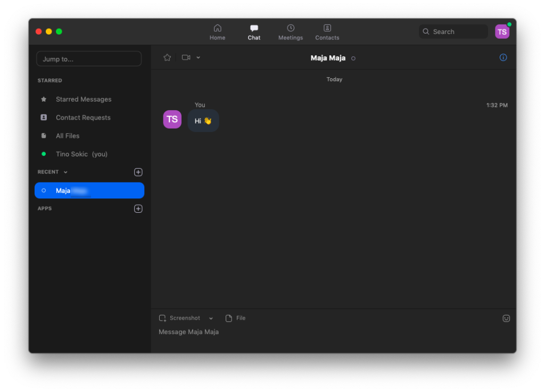Open the emoji picker

tap(506, 318)
